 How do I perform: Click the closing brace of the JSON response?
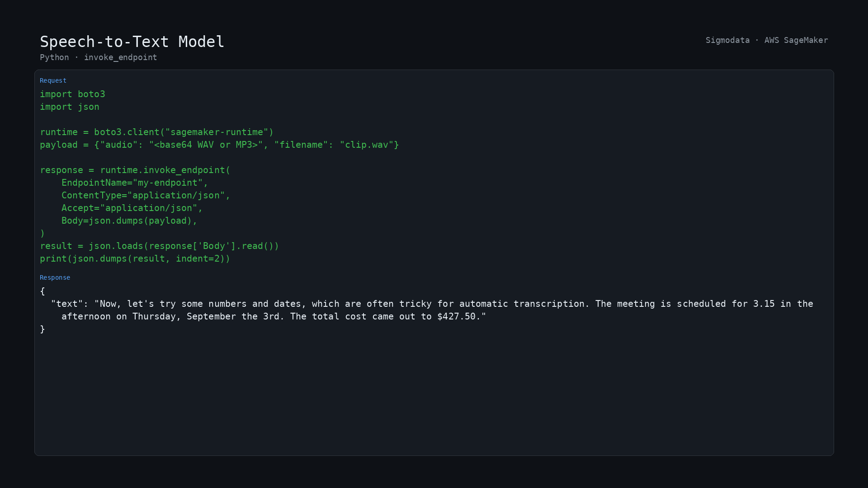42,329
